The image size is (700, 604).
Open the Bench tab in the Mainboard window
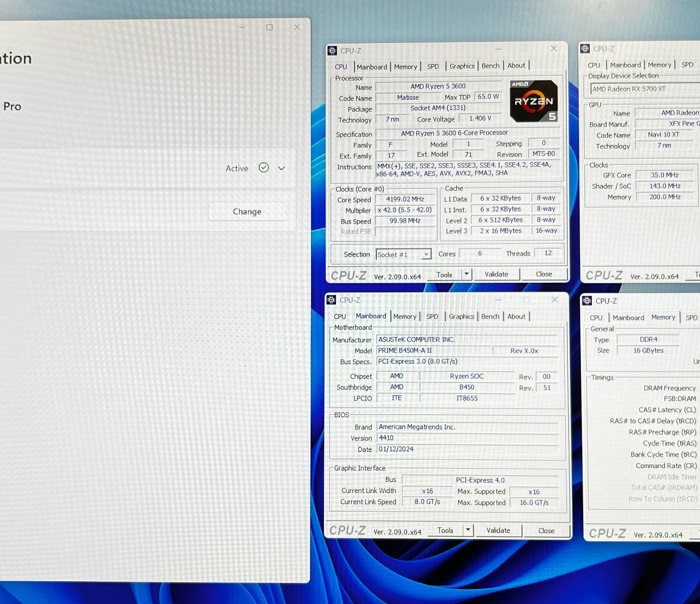tap(490, 317)
